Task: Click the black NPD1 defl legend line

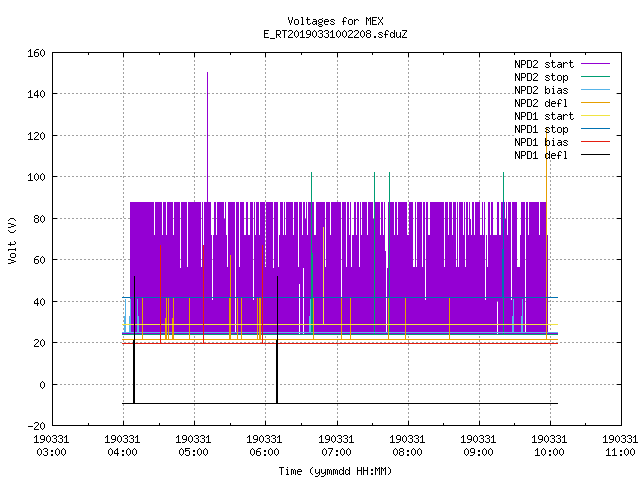Action: tap(595, 155)
